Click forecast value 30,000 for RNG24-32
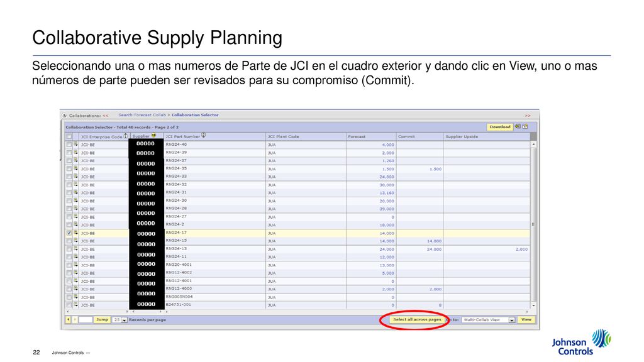The height and width of the screenshot is (362, 644). coord(387,185)
